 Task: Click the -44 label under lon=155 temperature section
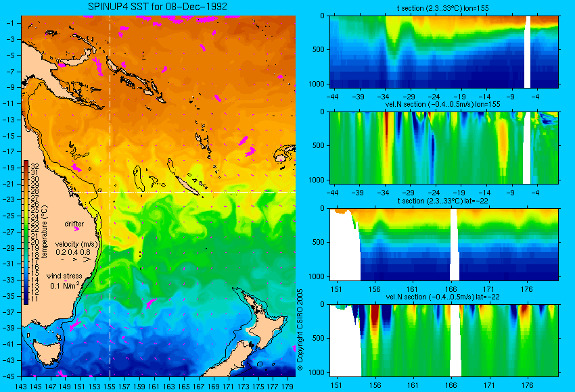click(332, 97)
